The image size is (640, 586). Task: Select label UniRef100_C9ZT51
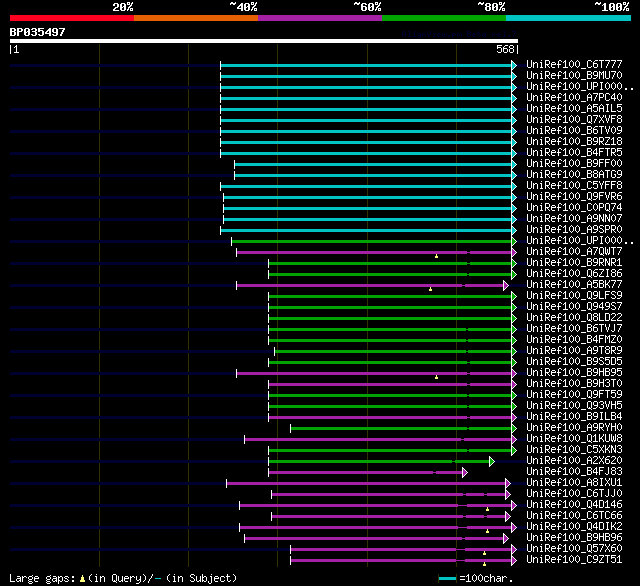pos(574,560)
